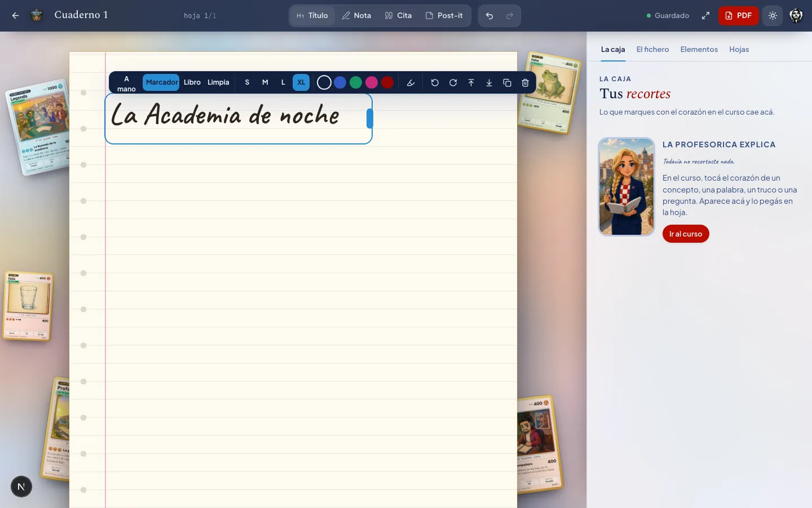The width and height of the screenshot is (812, 508).
Task: Rotate the title block counterclockwise
Action: (435, 82)
